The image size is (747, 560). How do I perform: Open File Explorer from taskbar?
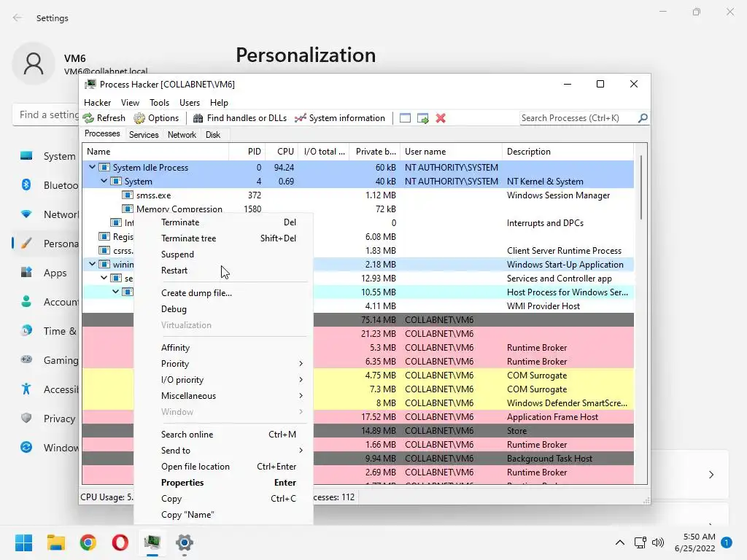click(55, 542)
